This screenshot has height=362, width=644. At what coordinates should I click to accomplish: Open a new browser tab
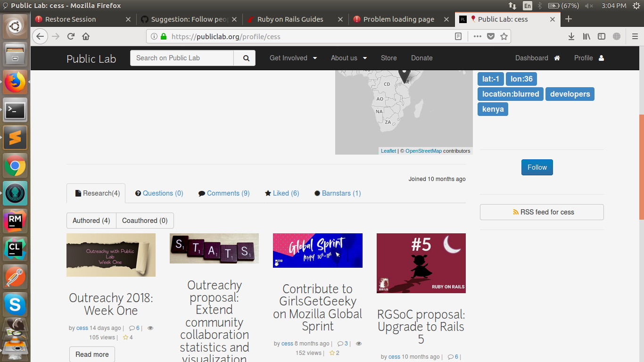tap(569, 19)
